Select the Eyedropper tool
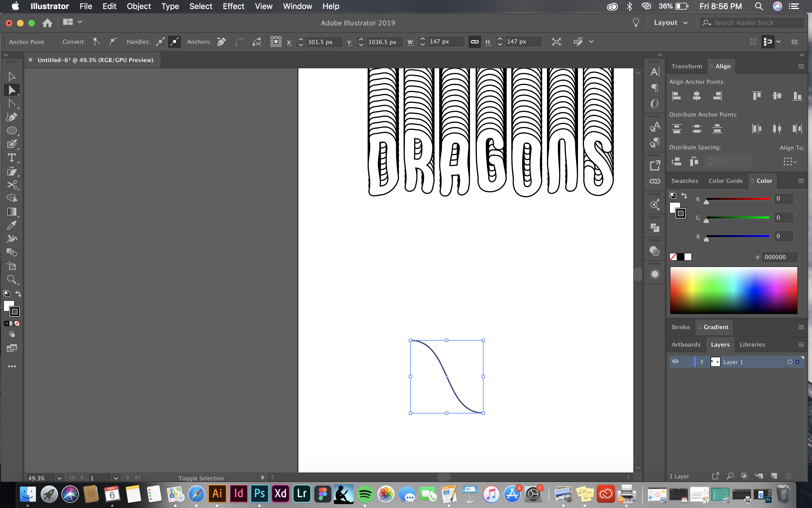The width and height of the screenshot is (812, 508). (12, 225)
